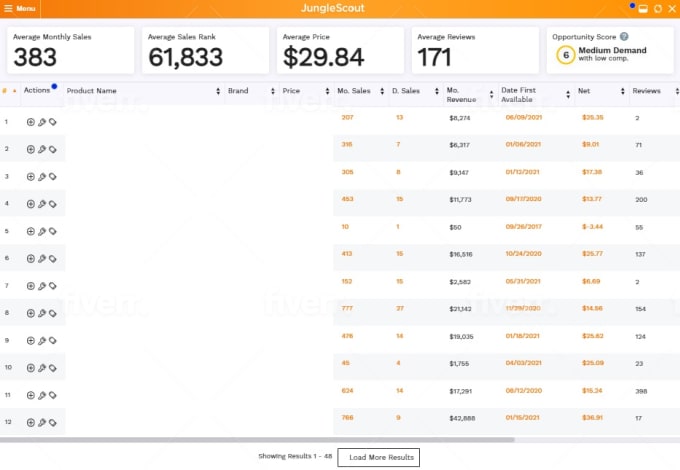Click the 10/24/2020 date cell
Viewport: 680px width, 470px height.
523,254
